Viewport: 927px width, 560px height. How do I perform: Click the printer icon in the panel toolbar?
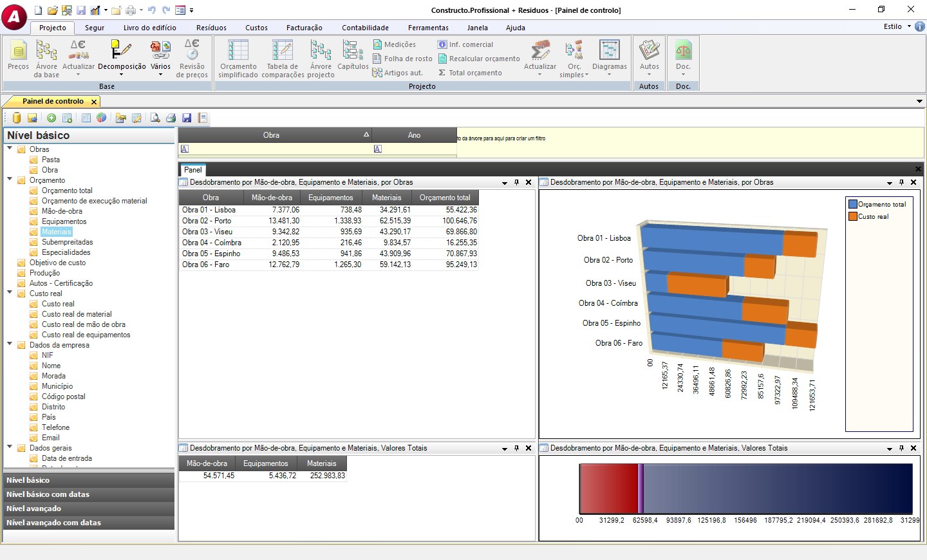click(x=171, y=118)
